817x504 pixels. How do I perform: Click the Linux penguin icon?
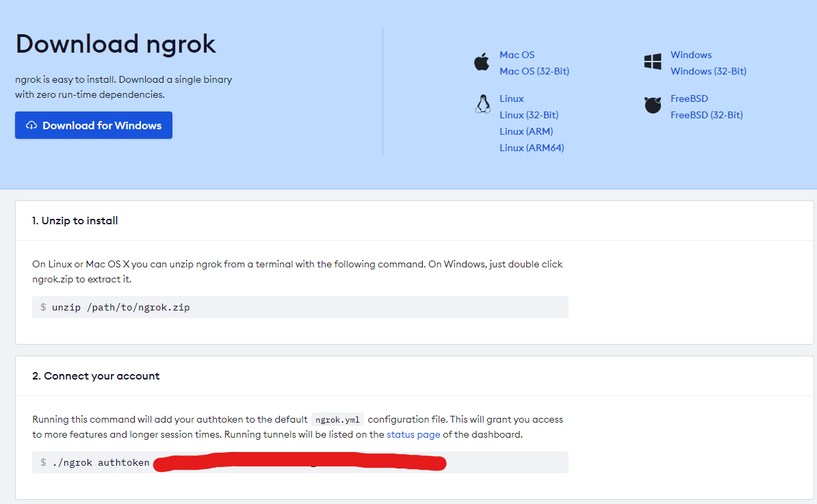coord(483,104)
